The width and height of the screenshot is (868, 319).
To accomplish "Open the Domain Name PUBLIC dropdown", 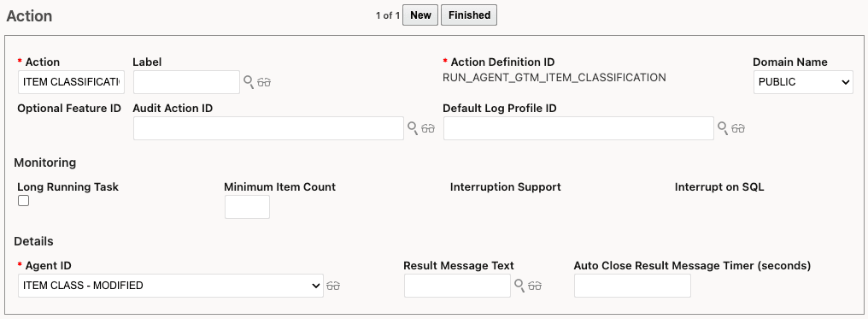I will point(803,82).
